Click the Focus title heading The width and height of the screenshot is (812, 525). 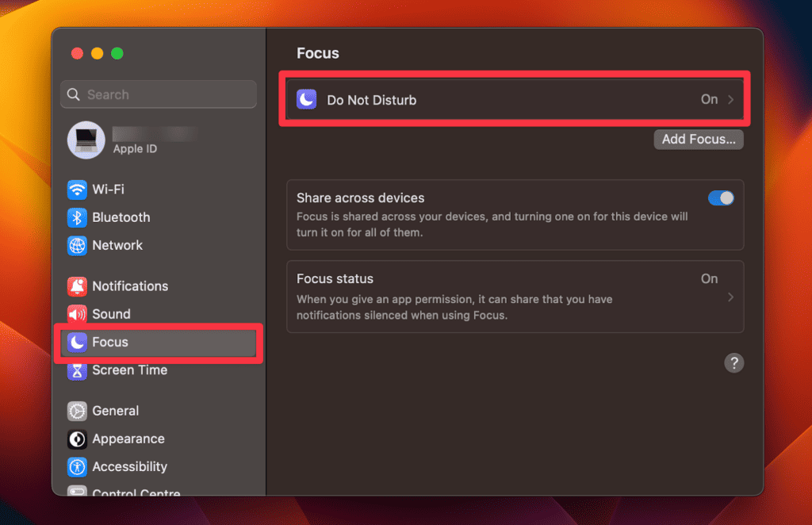pyautogui.click(x=317, y=53)
